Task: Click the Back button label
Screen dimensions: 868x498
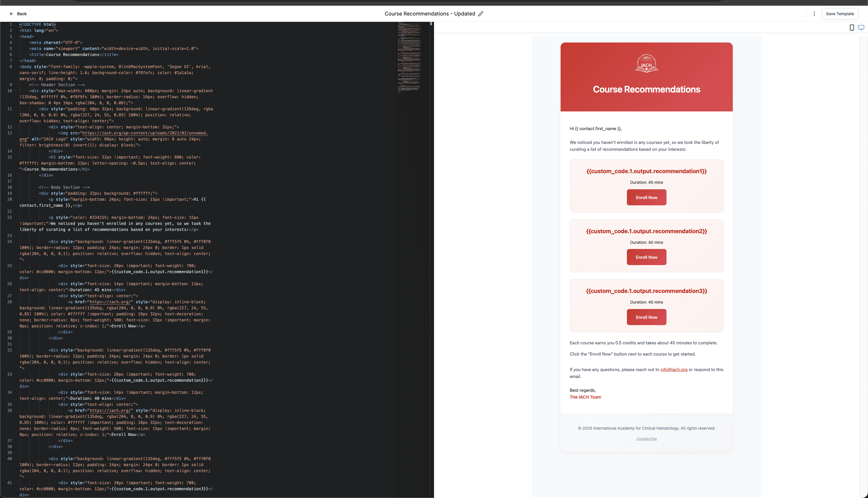Action: pos(22,14)
